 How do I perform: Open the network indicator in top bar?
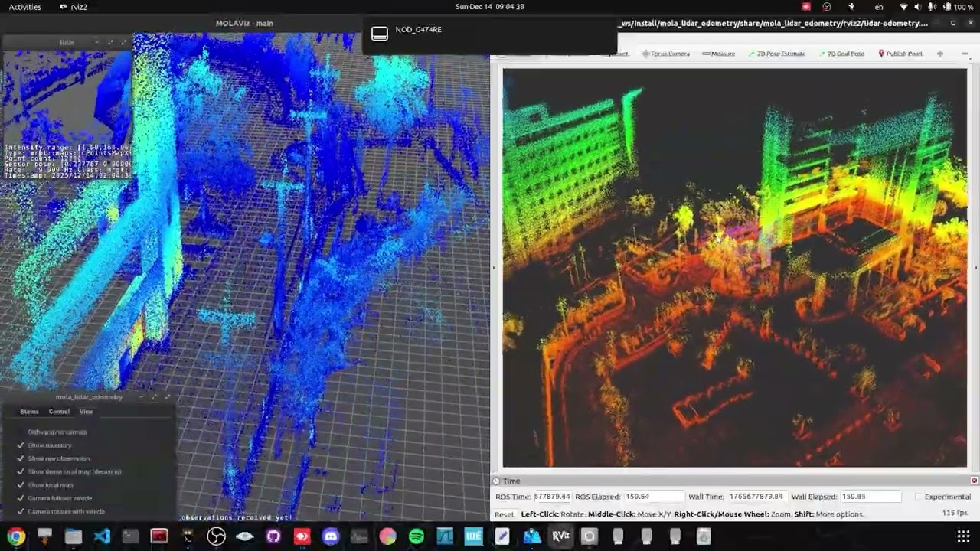tap(903, 7)
